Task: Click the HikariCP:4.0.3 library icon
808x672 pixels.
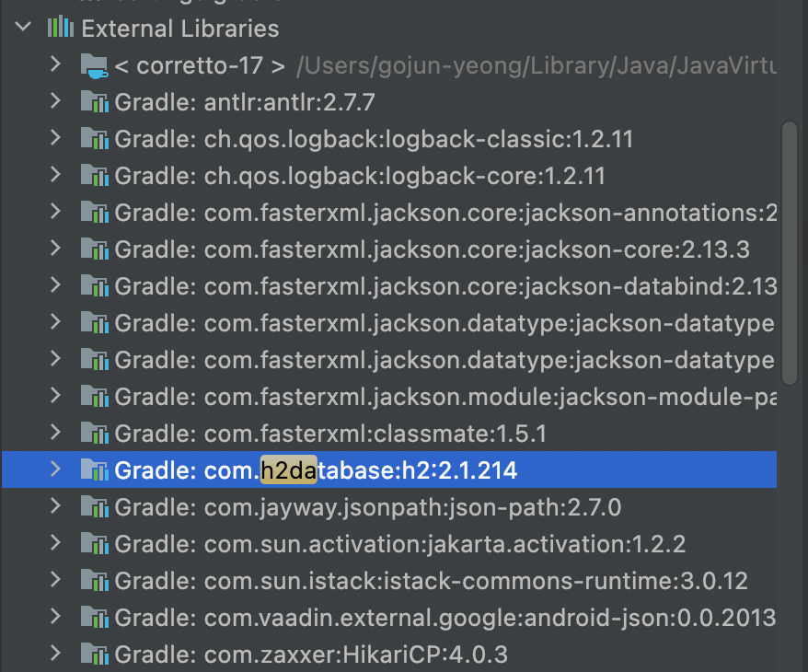Action: pos(94,654)
